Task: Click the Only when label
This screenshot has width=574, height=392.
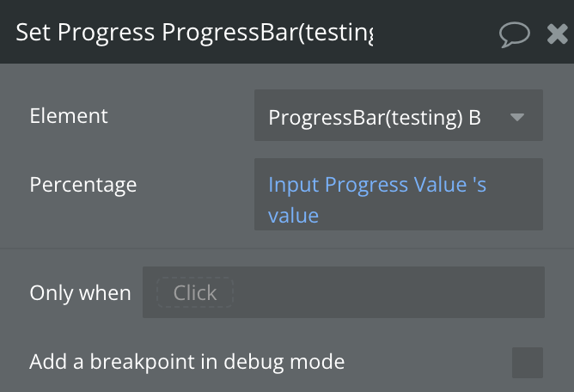Action: pyautogui.click(x=80, y=292)
